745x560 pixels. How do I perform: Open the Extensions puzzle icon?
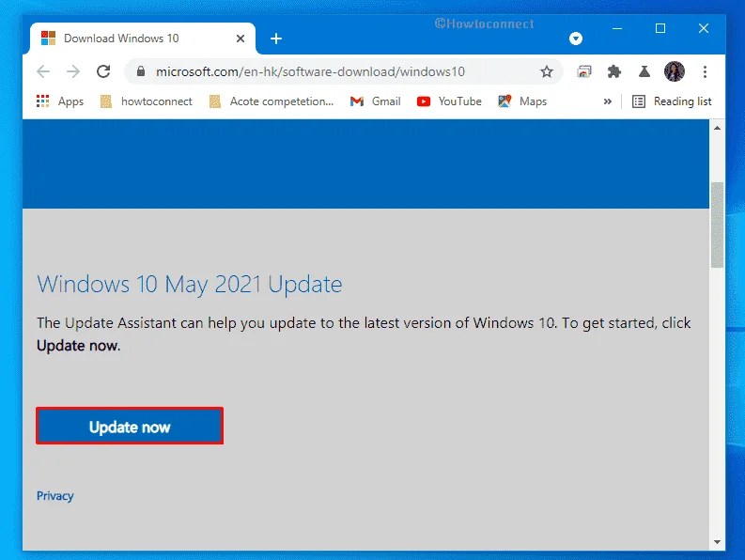point(614,71)
